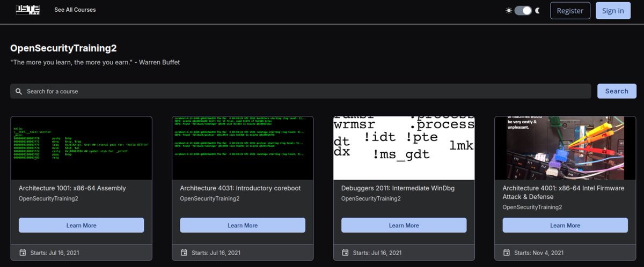Click title Architecture 4031: Introductory coreboot
This screenshot has height=267, width=644.
(240, 188)
